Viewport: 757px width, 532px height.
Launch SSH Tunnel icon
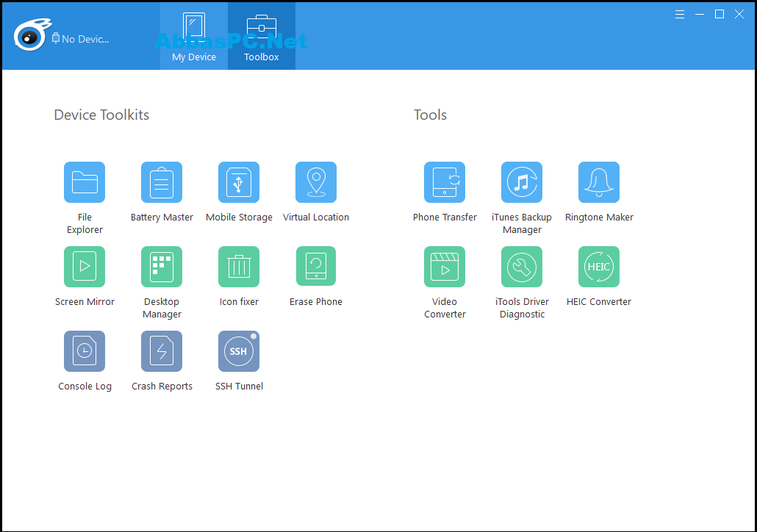coord(239,351)
